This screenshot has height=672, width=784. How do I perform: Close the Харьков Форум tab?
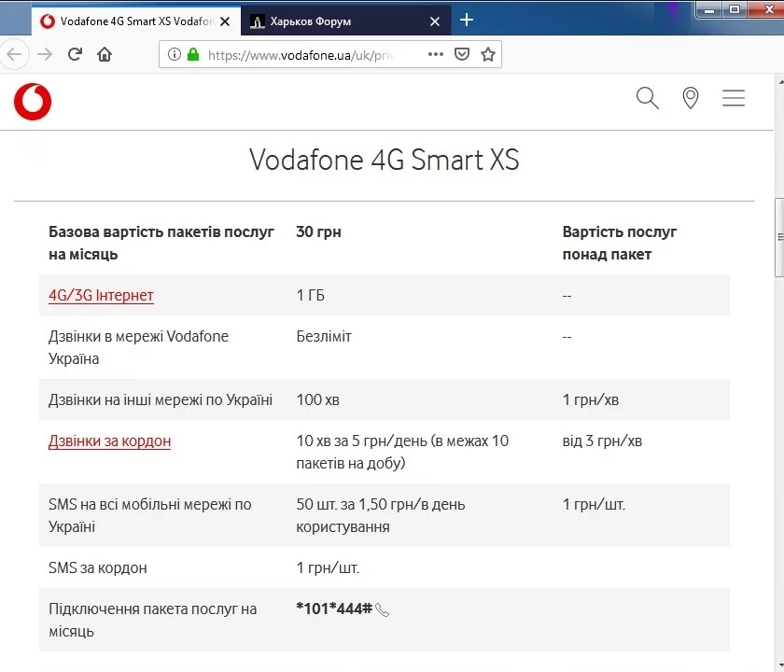click(x=435, y=21)
